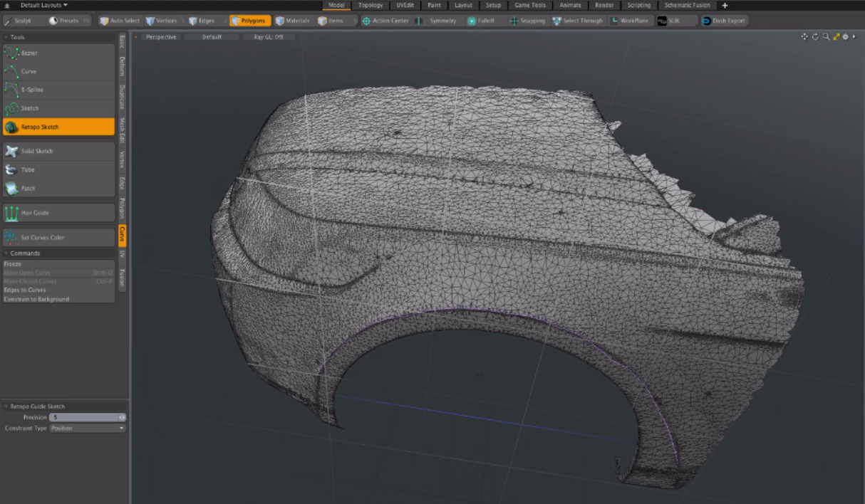This screenshot has height=504, width=865.
Task: Open the Default Layouts menu
Action: [x=43, y=5]
